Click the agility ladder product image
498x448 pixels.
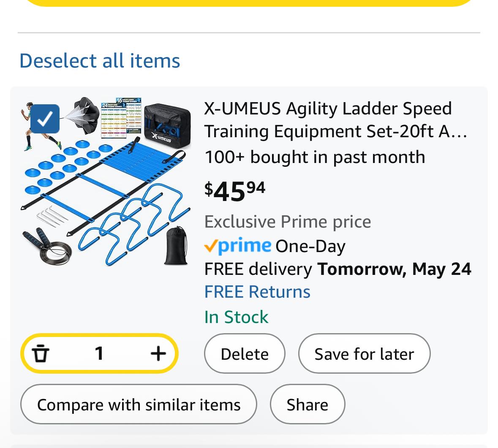click(x=106, y=181)
